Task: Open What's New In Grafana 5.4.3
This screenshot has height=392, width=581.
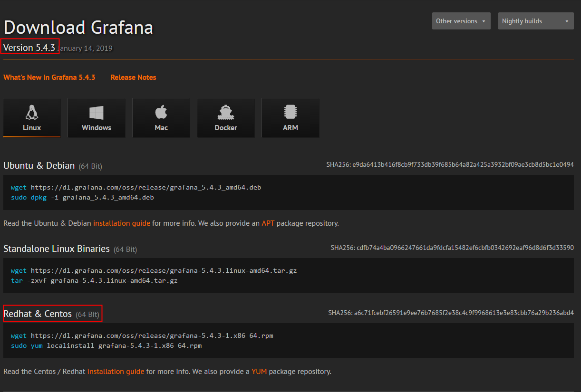Action: point(49,77)
